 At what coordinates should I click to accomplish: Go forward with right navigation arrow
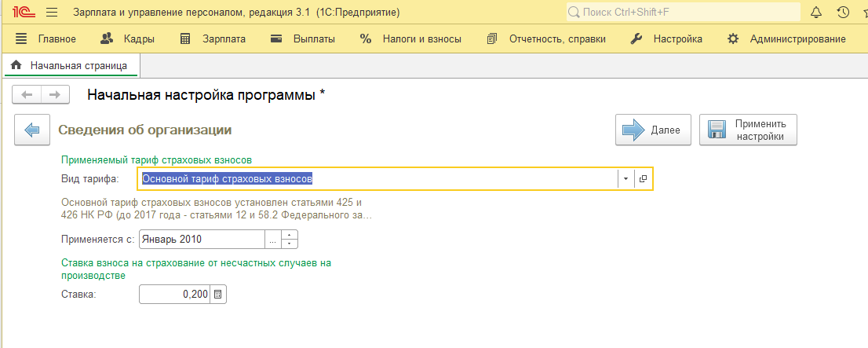pos(55,95)
